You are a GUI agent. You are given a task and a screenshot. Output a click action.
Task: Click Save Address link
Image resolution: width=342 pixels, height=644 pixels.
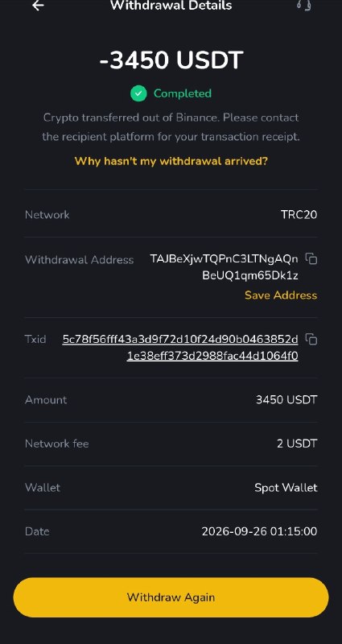[281, 295]
